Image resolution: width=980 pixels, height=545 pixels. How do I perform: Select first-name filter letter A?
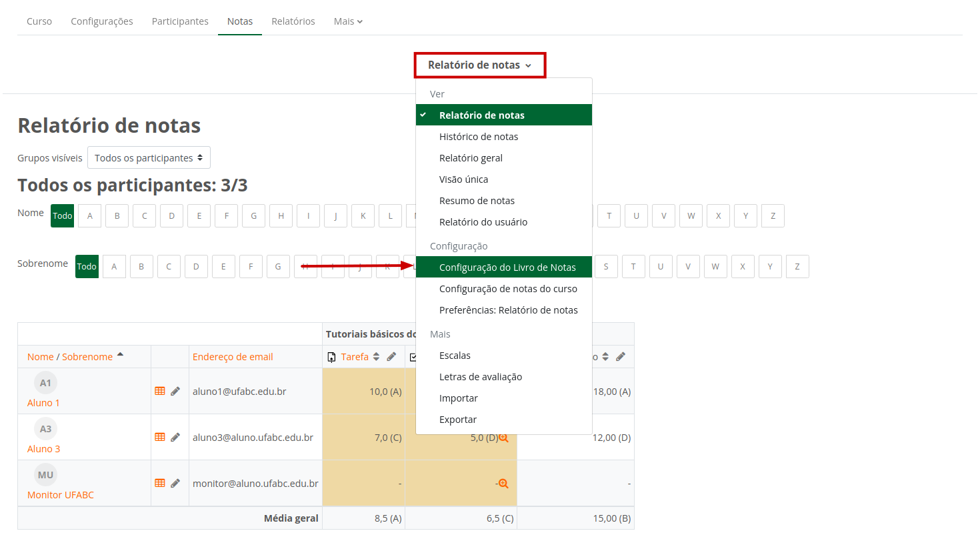pyautogui.click(x=90, y=215)
